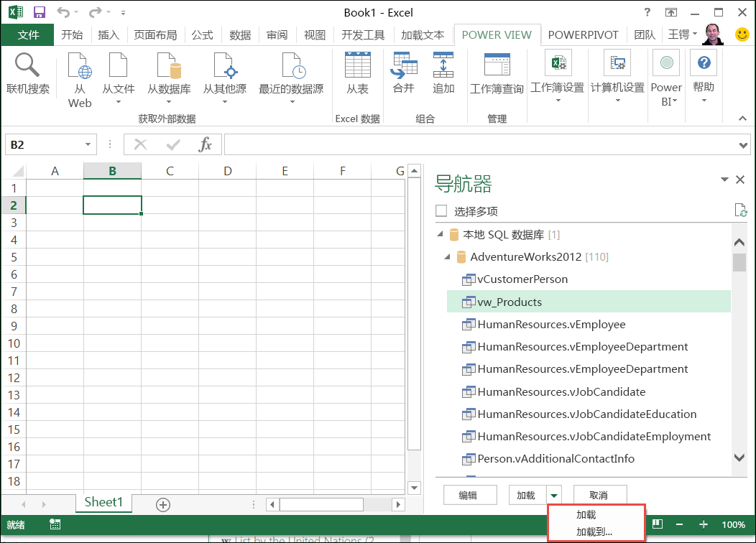Screen dimensions: 756x543
Task: Click the refresh icon in navigator pane
Action: coord(740,210)
